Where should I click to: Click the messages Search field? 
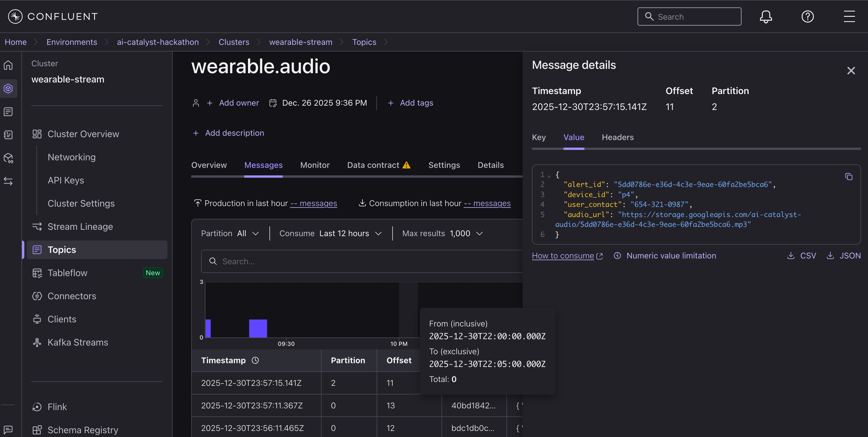click(x=364, y=261)
